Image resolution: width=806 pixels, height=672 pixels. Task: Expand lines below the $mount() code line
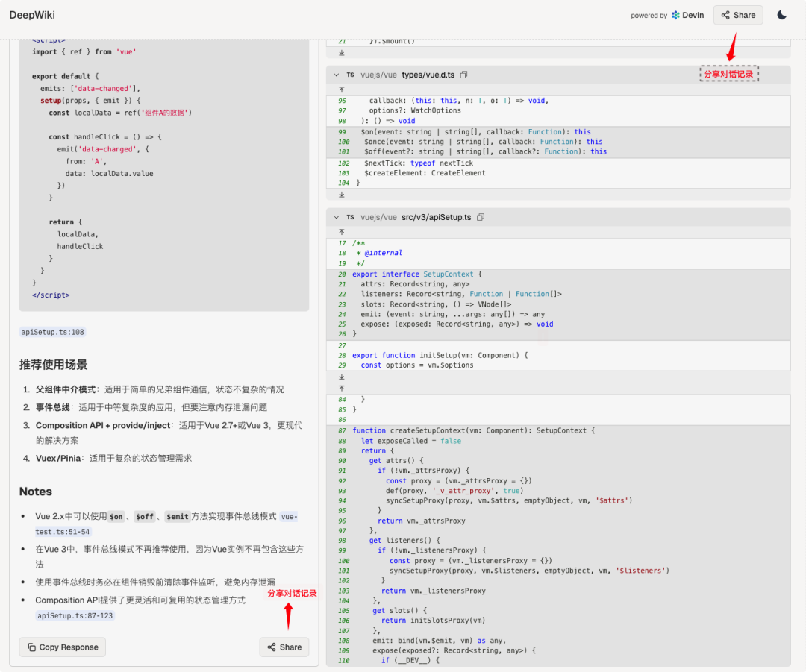(341, 53)
